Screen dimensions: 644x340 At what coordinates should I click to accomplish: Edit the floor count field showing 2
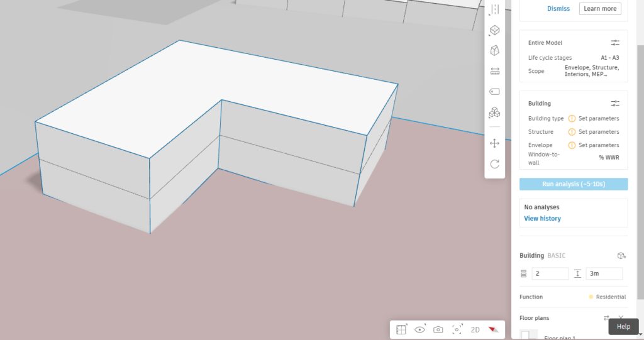click(x=550, y=273)
